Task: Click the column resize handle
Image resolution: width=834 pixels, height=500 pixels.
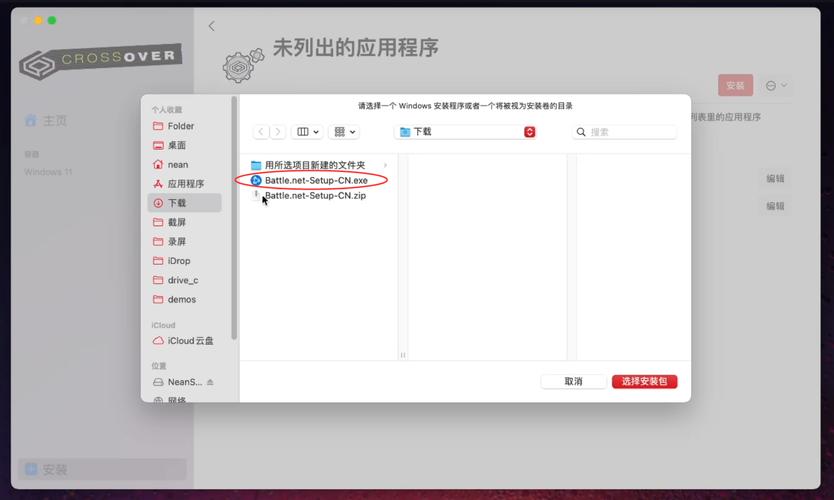Action: (403, 355)
